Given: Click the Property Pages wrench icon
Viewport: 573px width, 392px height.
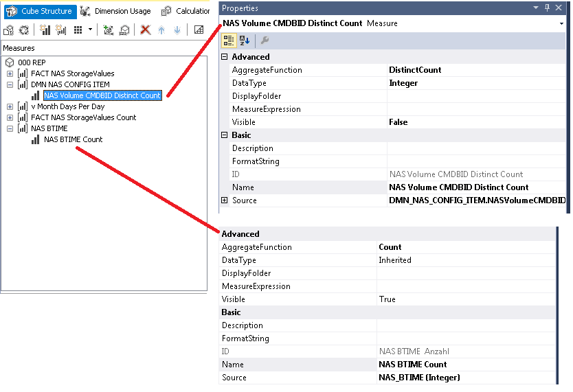Looking at the screenshot, I should tap(265, 40).
